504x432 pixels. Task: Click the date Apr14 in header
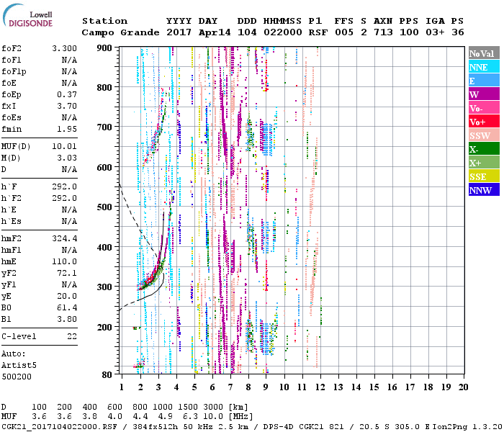[215, 32]
